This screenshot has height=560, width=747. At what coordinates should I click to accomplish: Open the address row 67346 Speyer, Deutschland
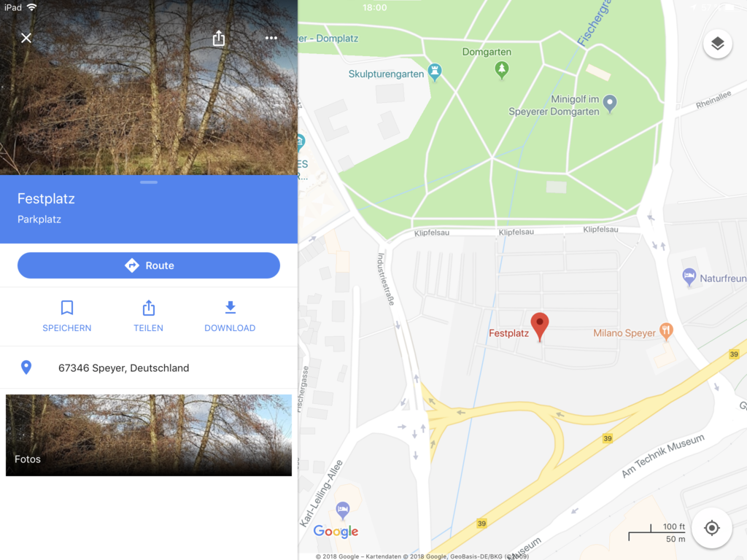pos(149,367)
